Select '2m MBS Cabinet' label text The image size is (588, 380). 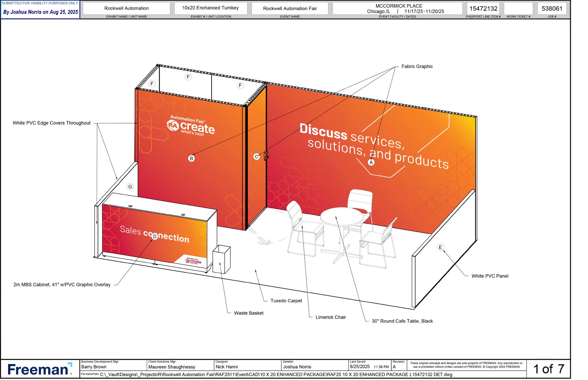click(x=62, y=285)
